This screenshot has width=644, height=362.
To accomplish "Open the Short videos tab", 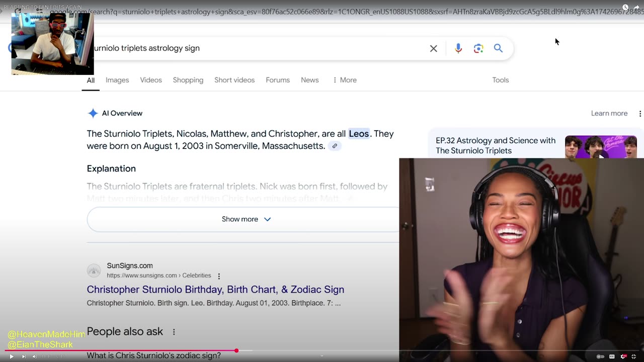I will pos(234,80).
